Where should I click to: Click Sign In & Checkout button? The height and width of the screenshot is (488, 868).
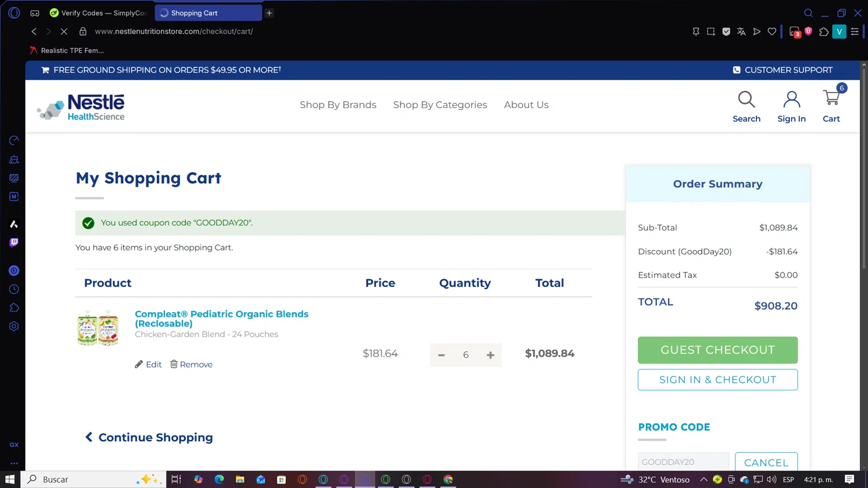pyautogui.click(x=718, y=380)
